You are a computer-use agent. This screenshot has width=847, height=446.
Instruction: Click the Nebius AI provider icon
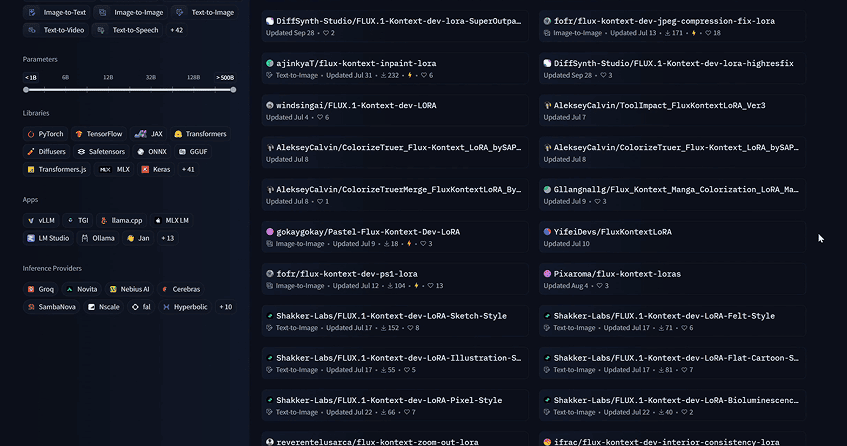click(113, 289)
